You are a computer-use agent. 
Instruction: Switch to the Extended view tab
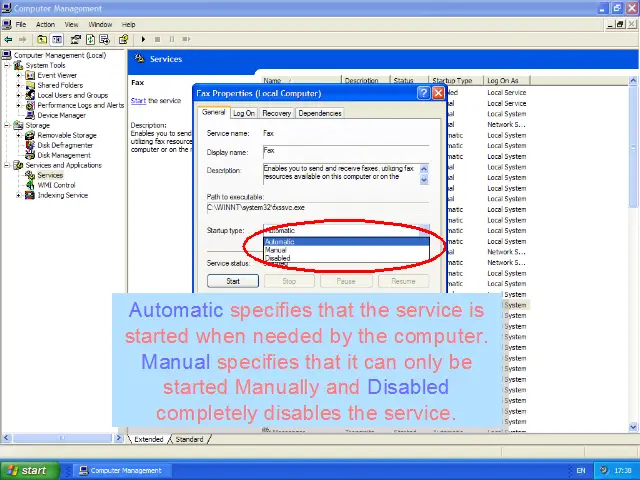point(149,439)
